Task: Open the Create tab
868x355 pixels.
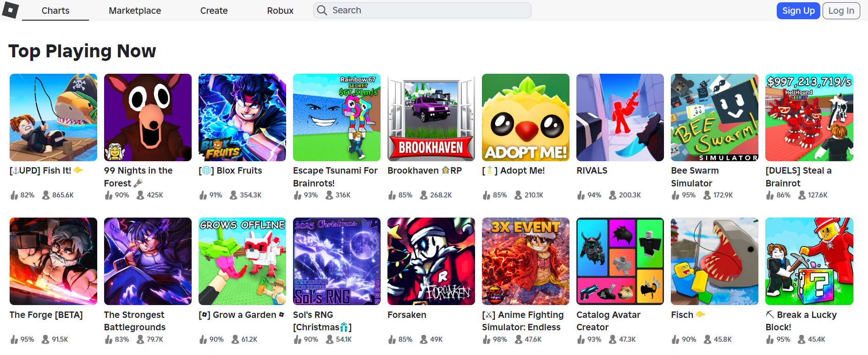Action: pyautogui.click(x=214, y=11)
